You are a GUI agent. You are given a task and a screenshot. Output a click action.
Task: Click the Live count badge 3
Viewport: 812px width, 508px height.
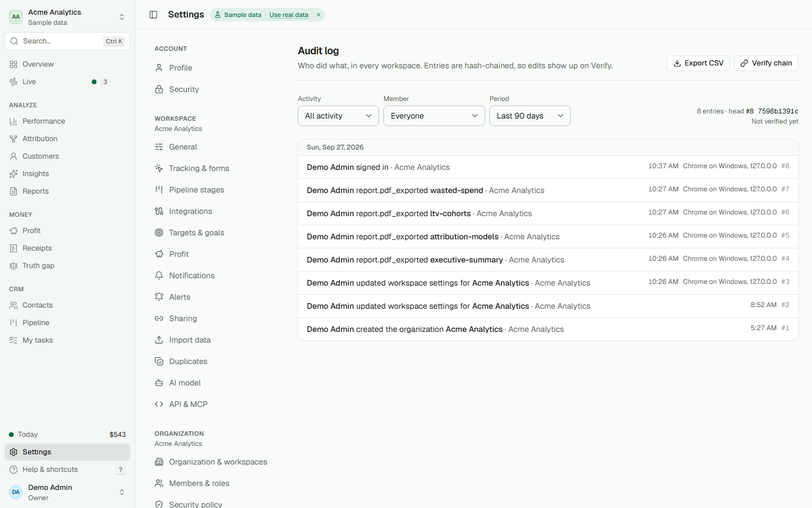pyautogui.click(x=105, y=82)
